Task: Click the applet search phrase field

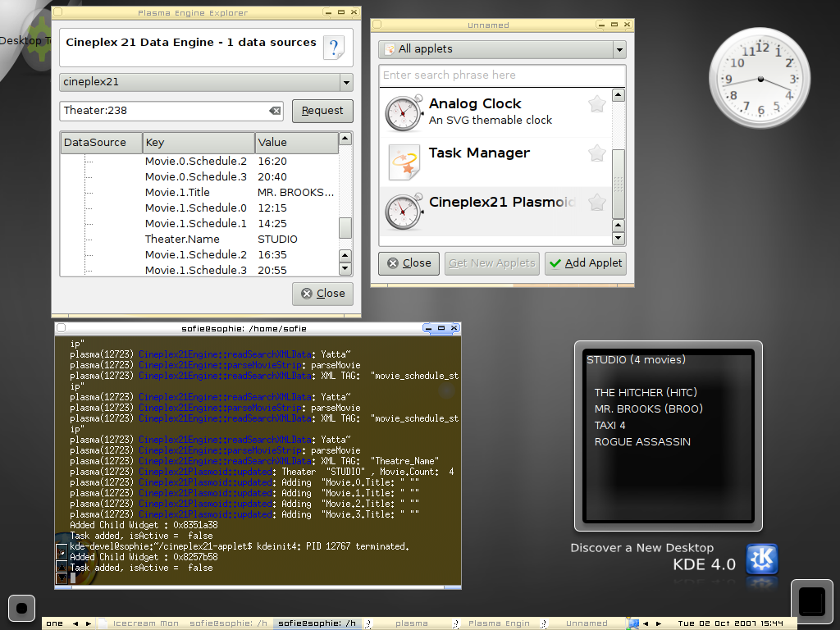Action: pyautogui.click(x=502, y=75)
